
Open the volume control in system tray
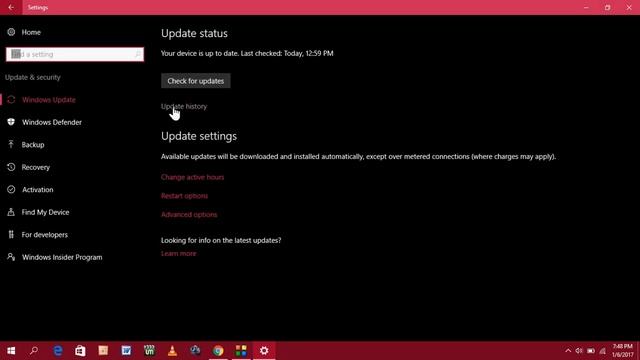point(579,351)
